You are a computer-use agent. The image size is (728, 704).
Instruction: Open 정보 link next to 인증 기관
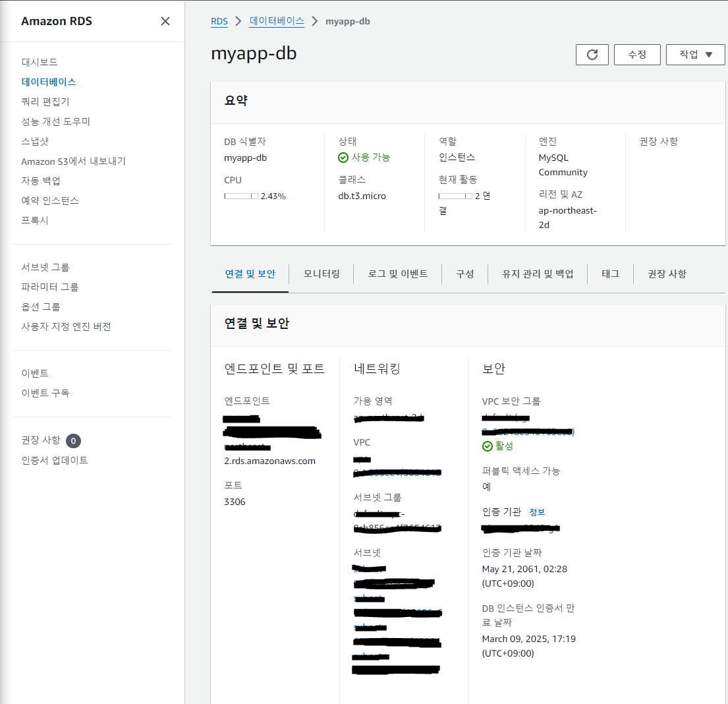(x=537, y=512)
